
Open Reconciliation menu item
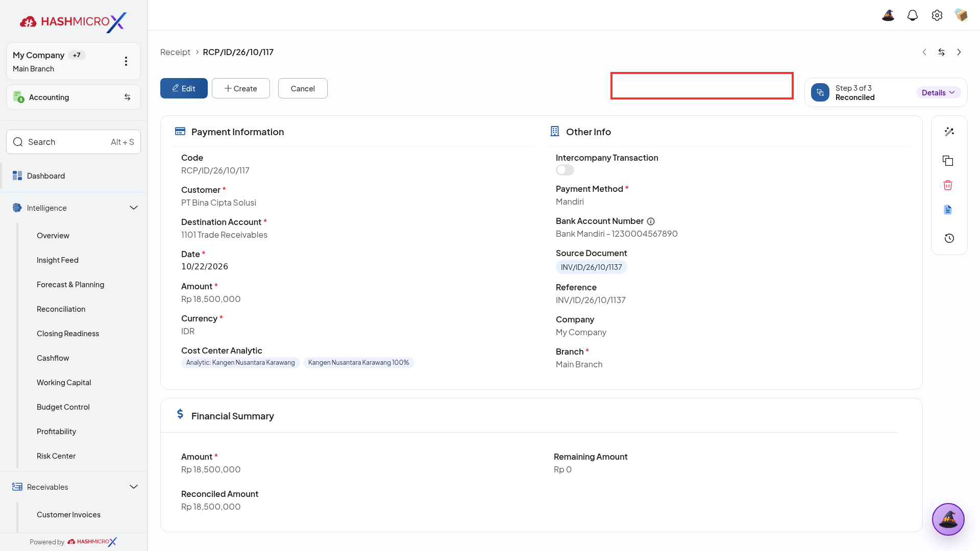click(x=61, y=309)
